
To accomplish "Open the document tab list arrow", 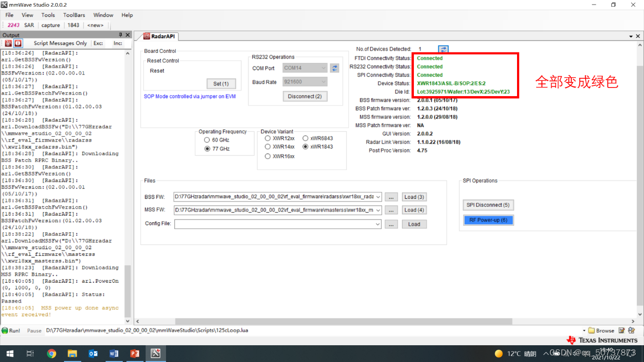I will (x=631, y=36).
